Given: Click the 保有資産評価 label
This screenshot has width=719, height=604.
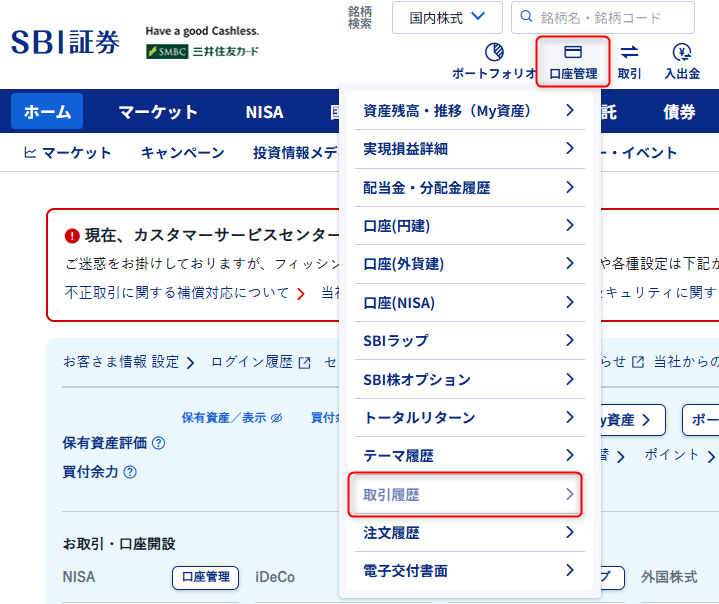Looking at the screenshot, I should [105, 443].
